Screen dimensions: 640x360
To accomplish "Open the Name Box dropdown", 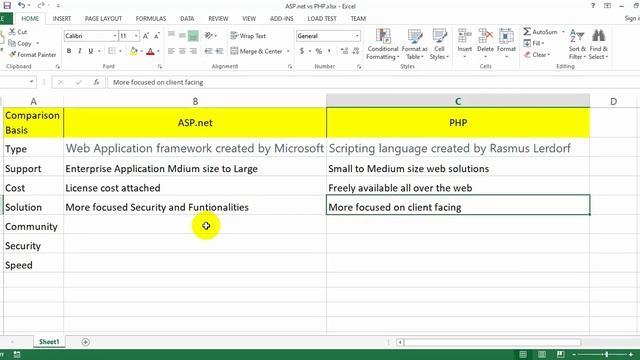I will coord(31,82).
